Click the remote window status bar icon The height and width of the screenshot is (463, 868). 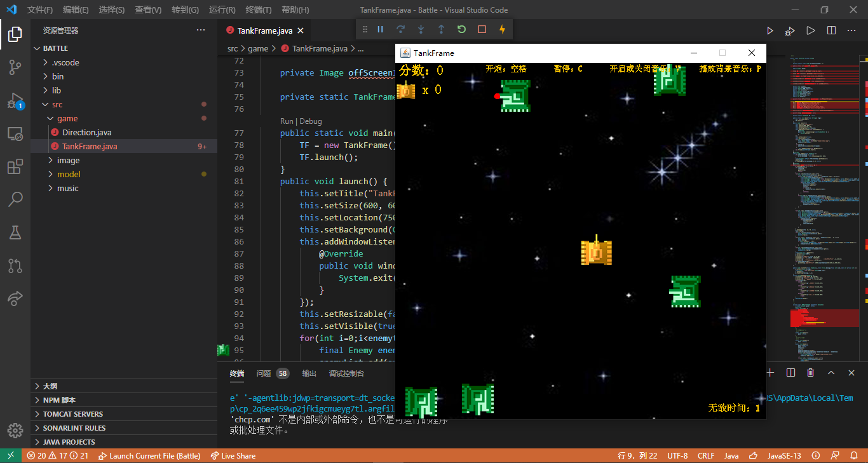point(11,455)
